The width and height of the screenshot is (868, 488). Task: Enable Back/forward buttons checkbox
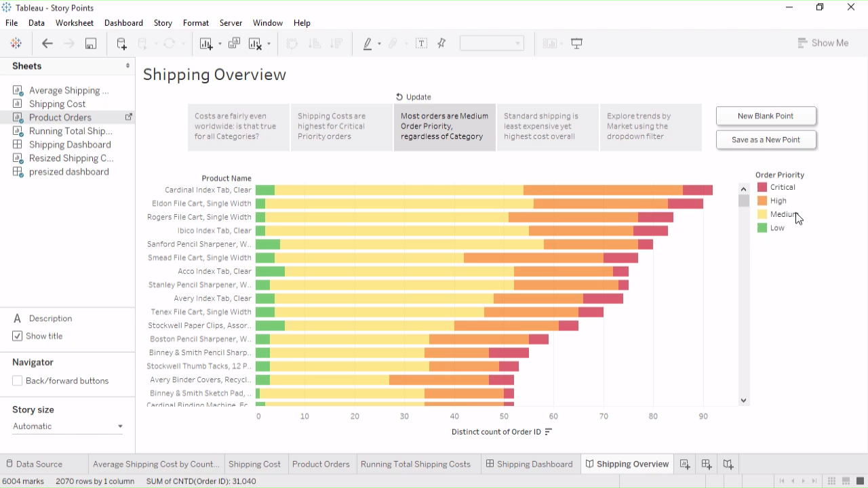18,381
